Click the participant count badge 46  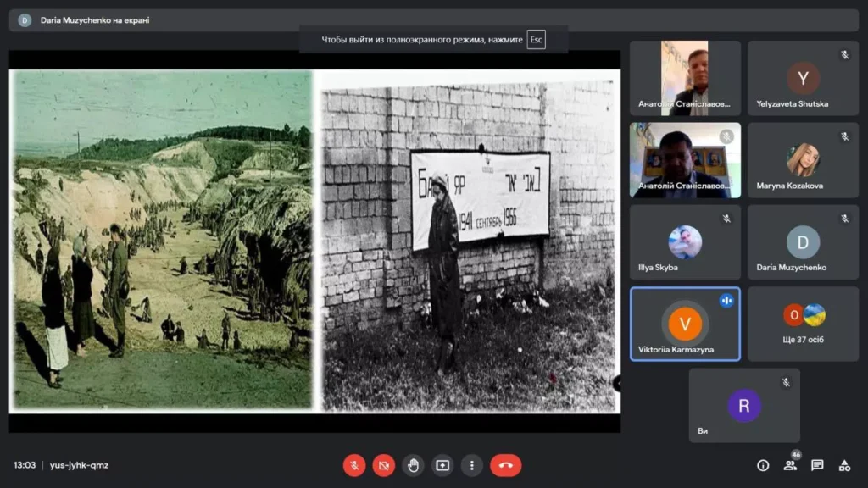[796, 455]
